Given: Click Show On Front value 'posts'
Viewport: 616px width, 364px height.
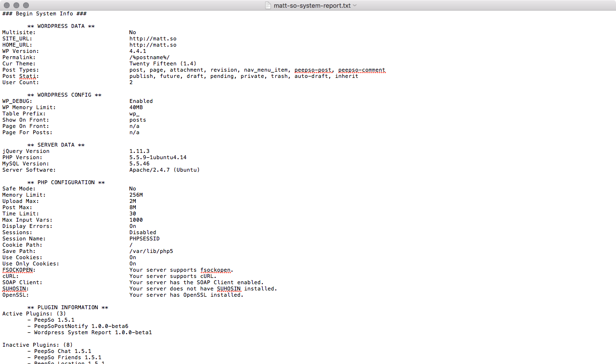Looking at the screenshot, I should (138, 120).
